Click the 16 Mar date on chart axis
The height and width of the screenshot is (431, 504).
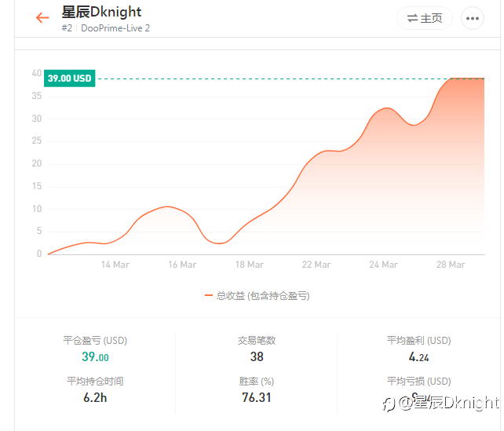182,265
